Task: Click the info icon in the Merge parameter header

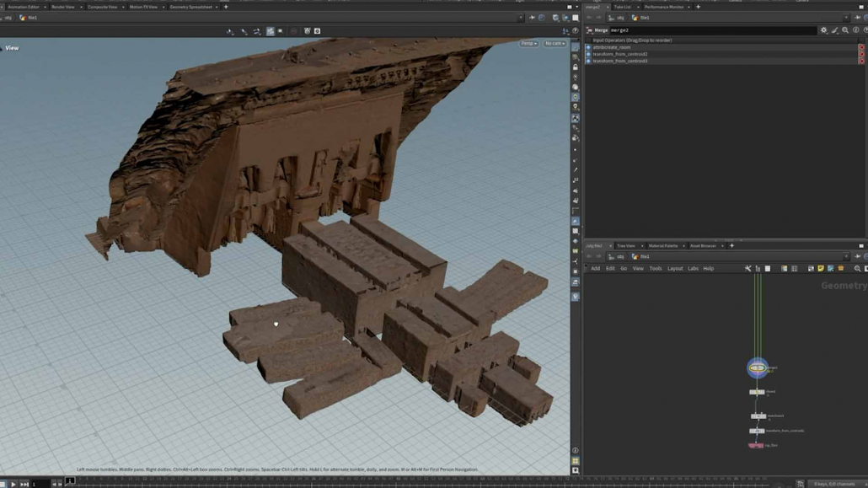Action: tap(855, 30)
